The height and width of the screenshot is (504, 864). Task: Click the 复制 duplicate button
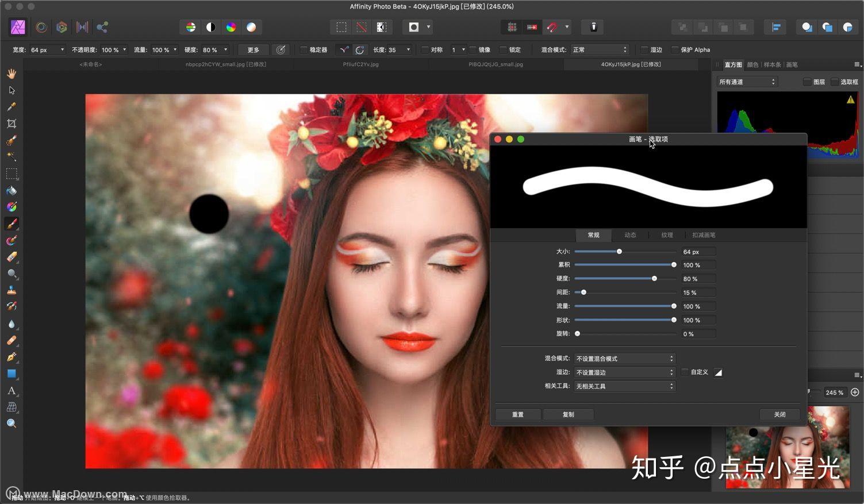pos(568,414)
